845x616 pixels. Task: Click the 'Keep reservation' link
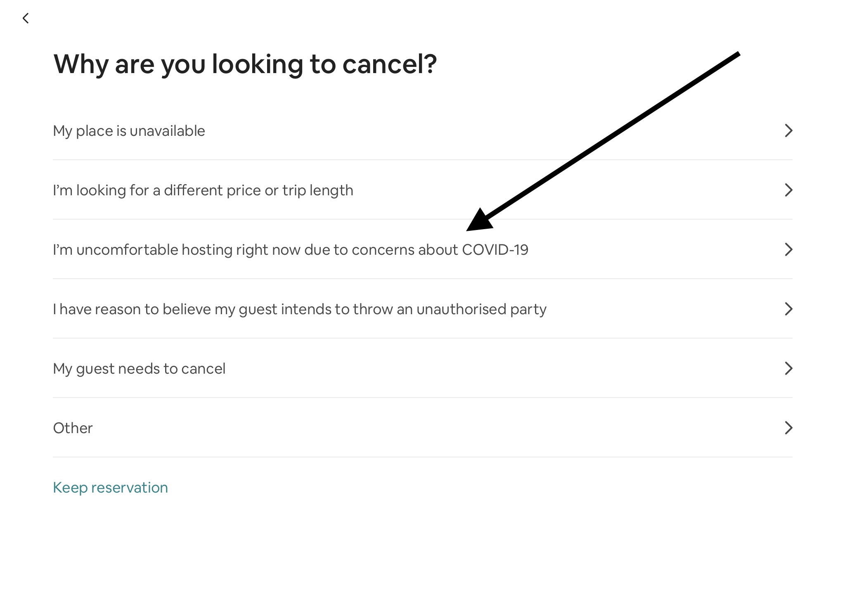pyautogui.click(x=110, y=487)
